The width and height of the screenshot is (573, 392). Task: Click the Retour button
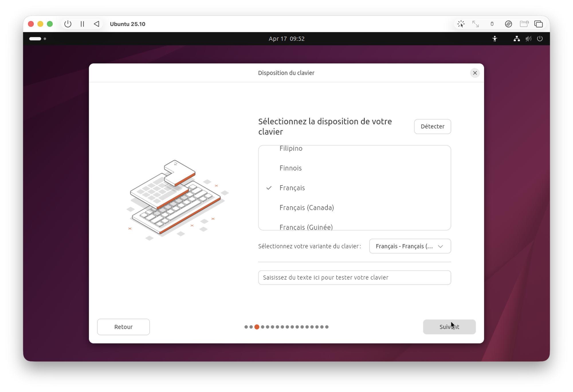(x=123, y=327)
